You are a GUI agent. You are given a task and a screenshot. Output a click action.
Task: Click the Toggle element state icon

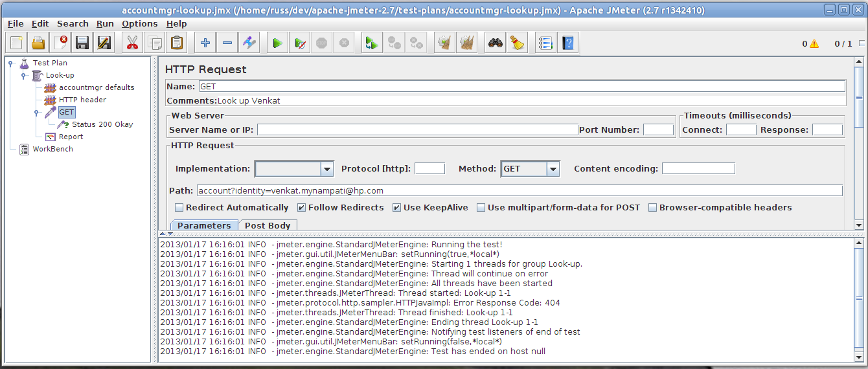click(249, 43)
